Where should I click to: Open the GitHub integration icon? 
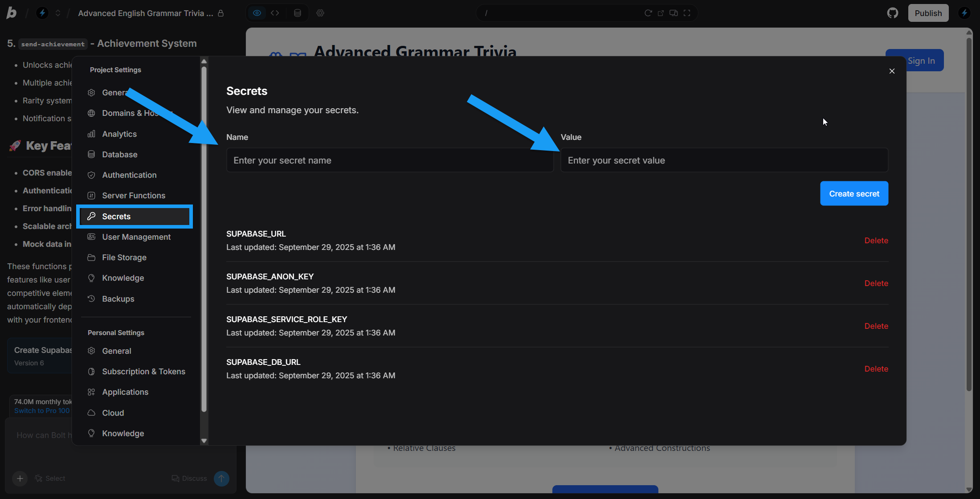(893, 13)
